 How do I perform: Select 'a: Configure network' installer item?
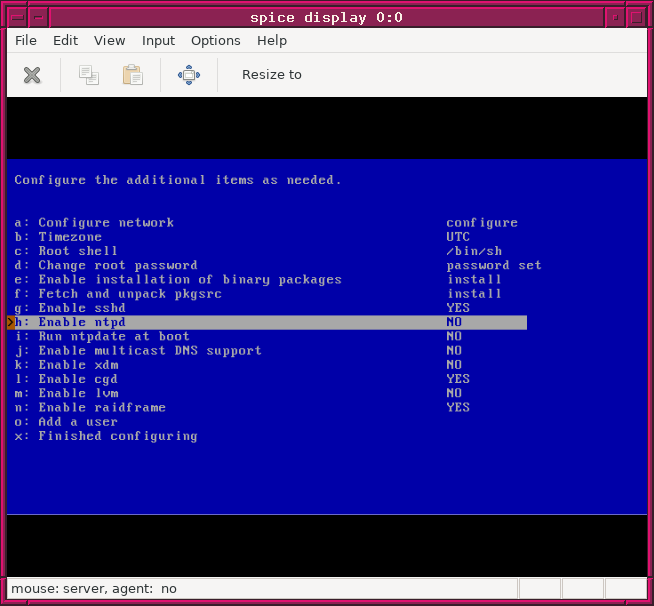[95, 223]
